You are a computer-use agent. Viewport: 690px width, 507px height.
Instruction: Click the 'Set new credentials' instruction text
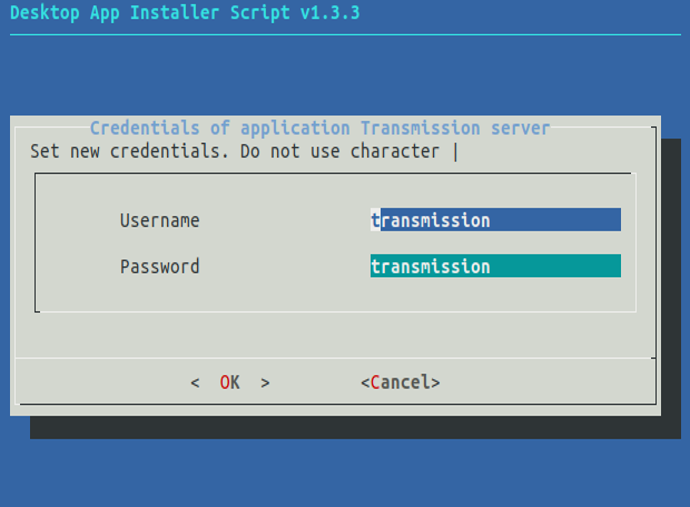coord(244,151)
